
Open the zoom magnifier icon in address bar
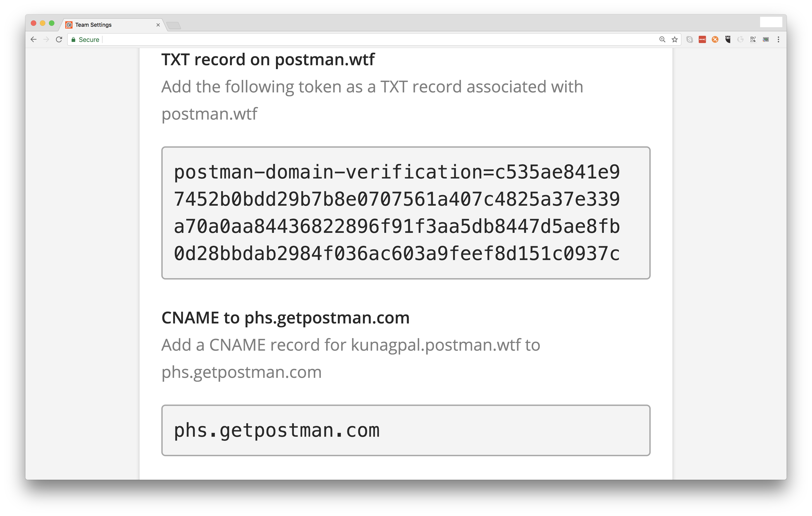(x=662, y=39)
